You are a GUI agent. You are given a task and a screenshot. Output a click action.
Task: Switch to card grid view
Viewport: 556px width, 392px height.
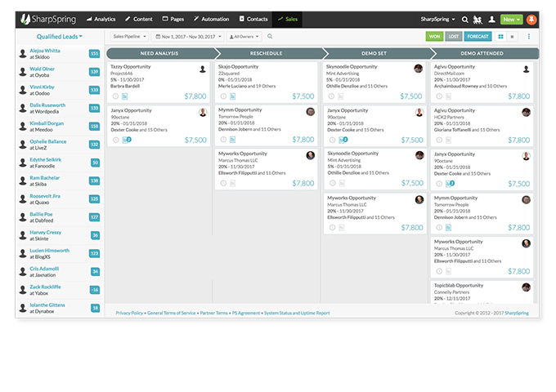pos(500,37)
